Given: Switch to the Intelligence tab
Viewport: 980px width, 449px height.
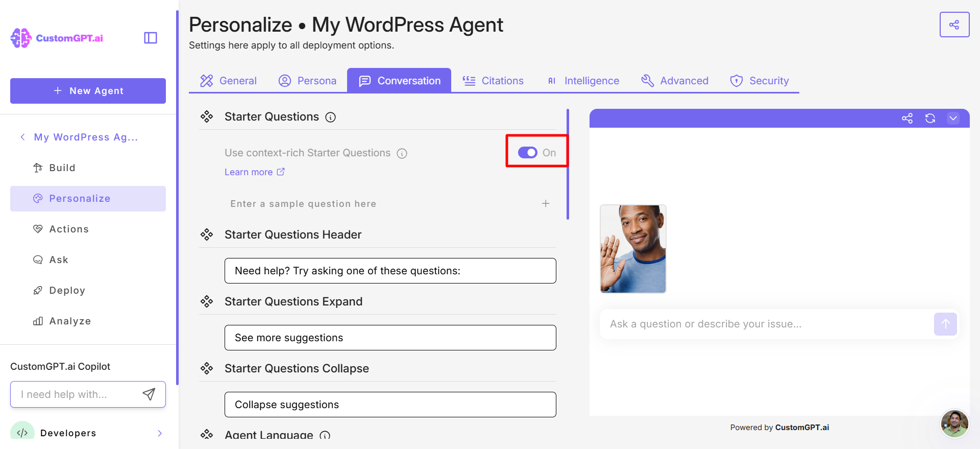Looking at the screenshot, I should coord(583,81).
